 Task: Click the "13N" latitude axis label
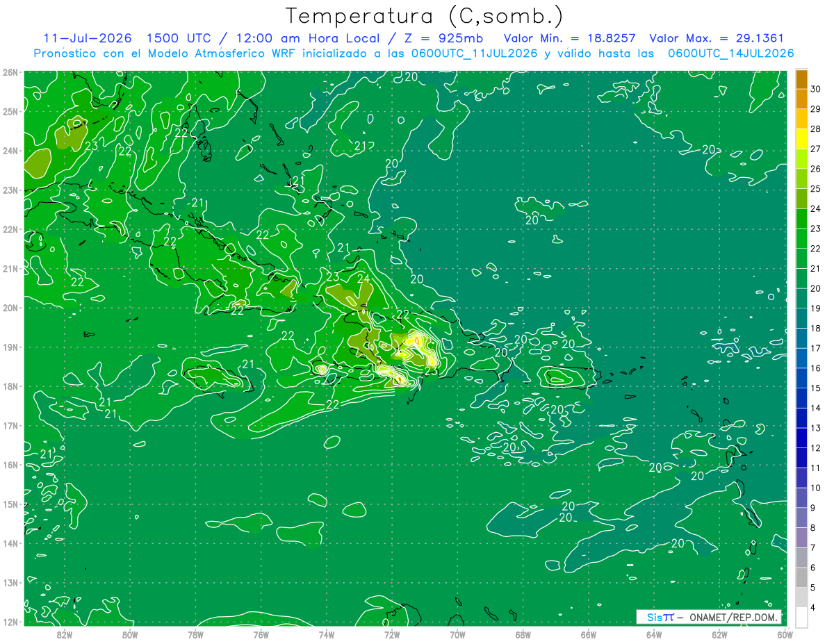coord(10,582)
